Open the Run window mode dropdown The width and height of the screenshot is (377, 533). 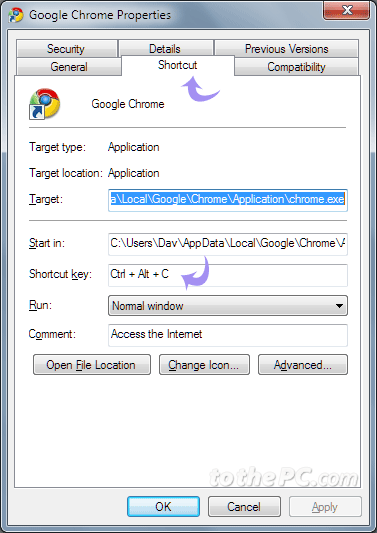(228, 306)
